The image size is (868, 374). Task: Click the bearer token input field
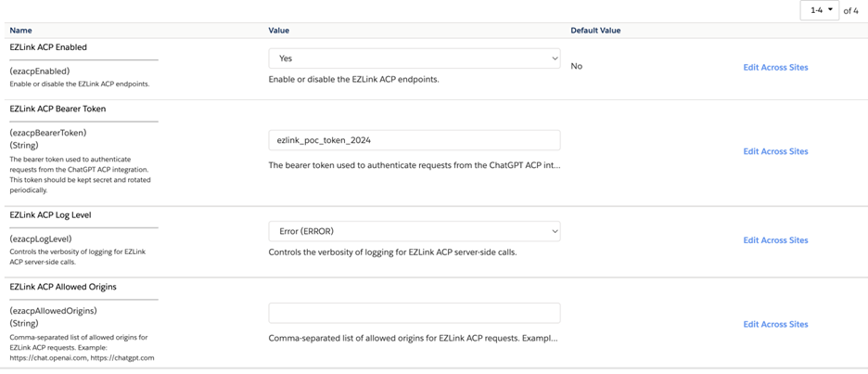(414, 140)
